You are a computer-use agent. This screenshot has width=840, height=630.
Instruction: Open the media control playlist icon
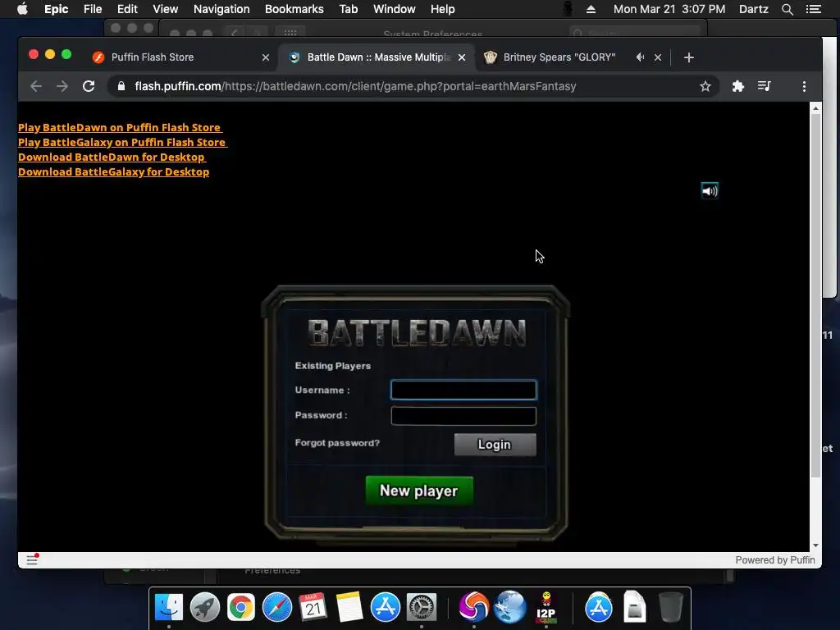765,85
